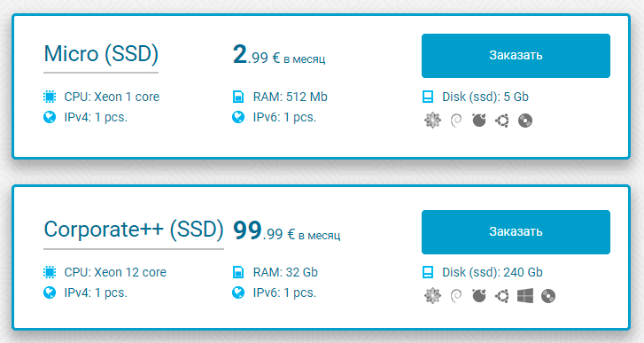Open the Micro (SSD) plan title link
The height and width of the screenshot is (343, 644).
click(x=101, y=54)
